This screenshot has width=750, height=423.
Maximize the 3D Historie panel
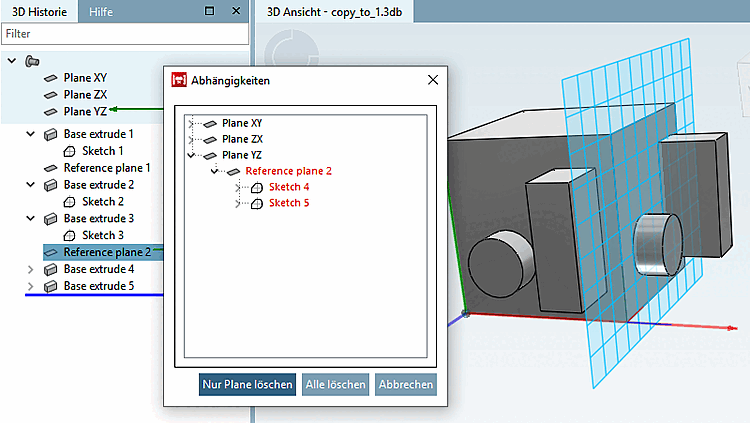click(x=210, y=11)
